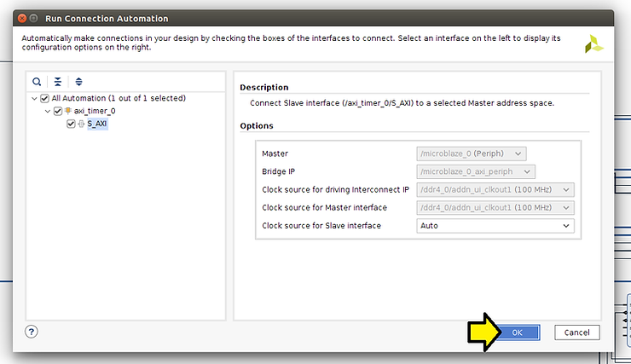Uncheck the axi_timer_0 checkbox
The image size is (631, 364).
[x=57, y=111]
